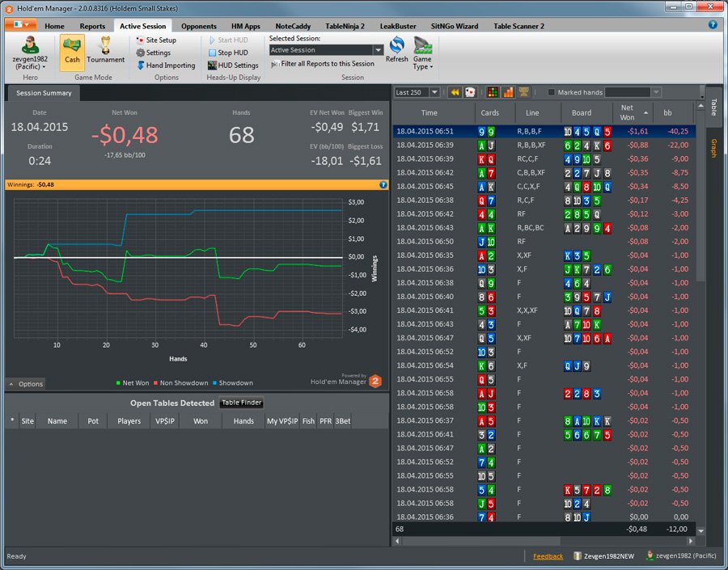Click the trophy icon in hands toolbar

pos(523,92)
